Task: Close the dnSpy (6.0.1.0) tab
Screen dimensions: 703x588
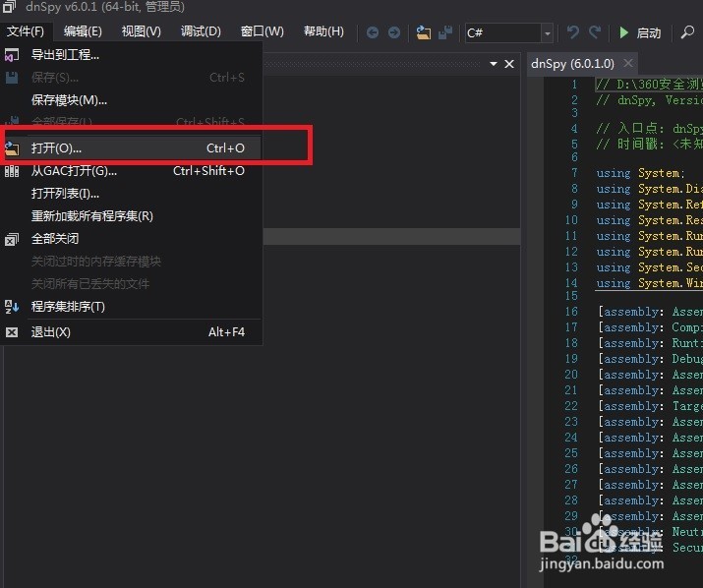Action: click(628, 63)
